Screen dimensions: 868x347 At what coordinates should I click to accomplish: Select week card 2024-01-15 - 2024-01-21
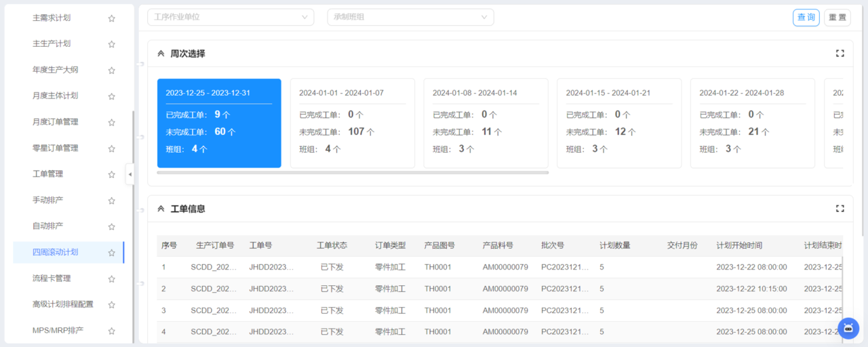pos(619,123)
